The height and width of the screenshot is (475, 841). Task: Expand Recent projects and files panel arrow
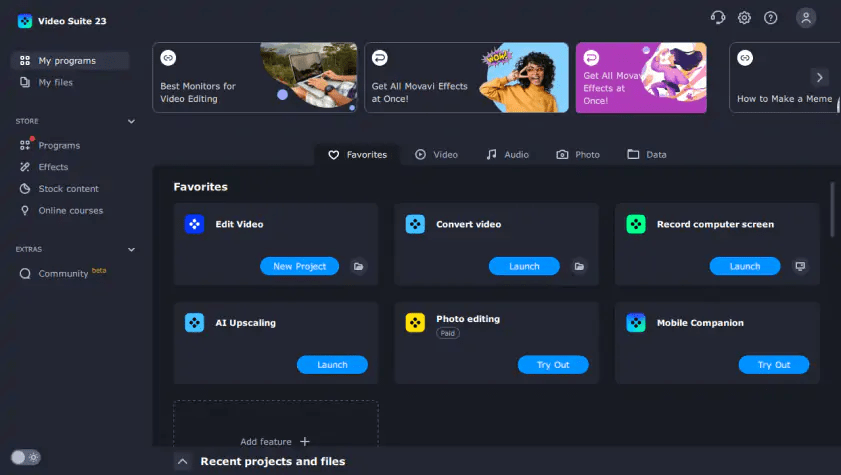pyautogui.click(x=182, y=461)
